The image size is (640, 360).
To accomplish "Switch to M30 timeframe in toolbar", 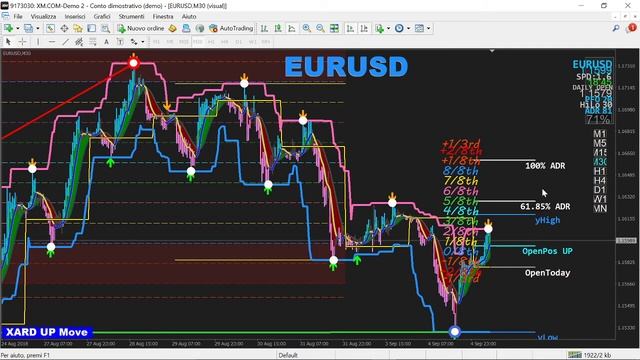I will tap(198, 42).
